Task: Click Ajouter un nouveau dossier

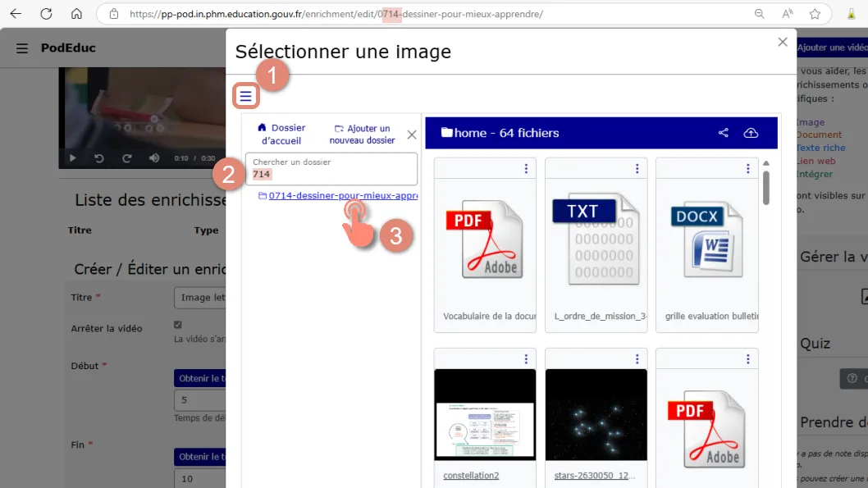Action: coord(362,134)
